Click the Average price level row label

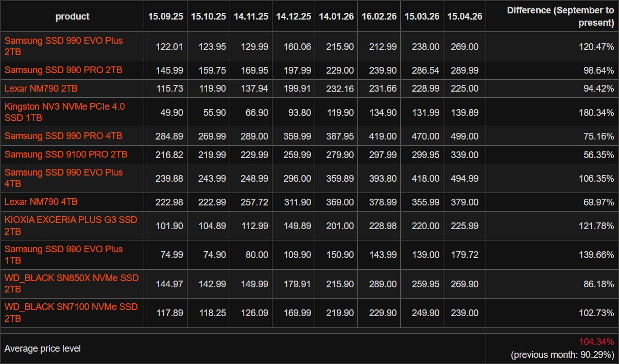tap(43, 349)
